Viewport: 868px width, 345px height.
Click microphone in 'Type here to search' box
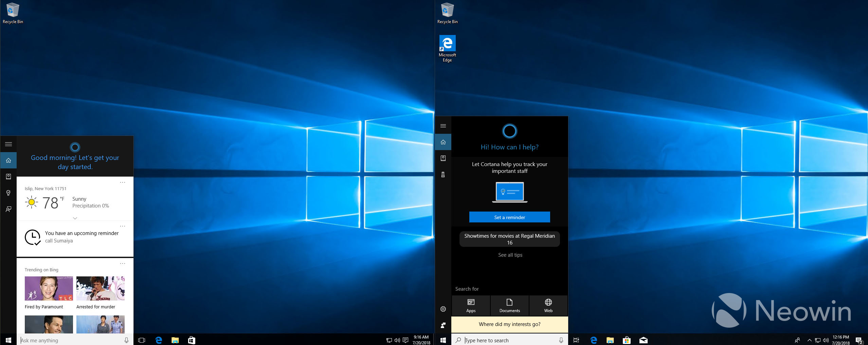[561, 340]
